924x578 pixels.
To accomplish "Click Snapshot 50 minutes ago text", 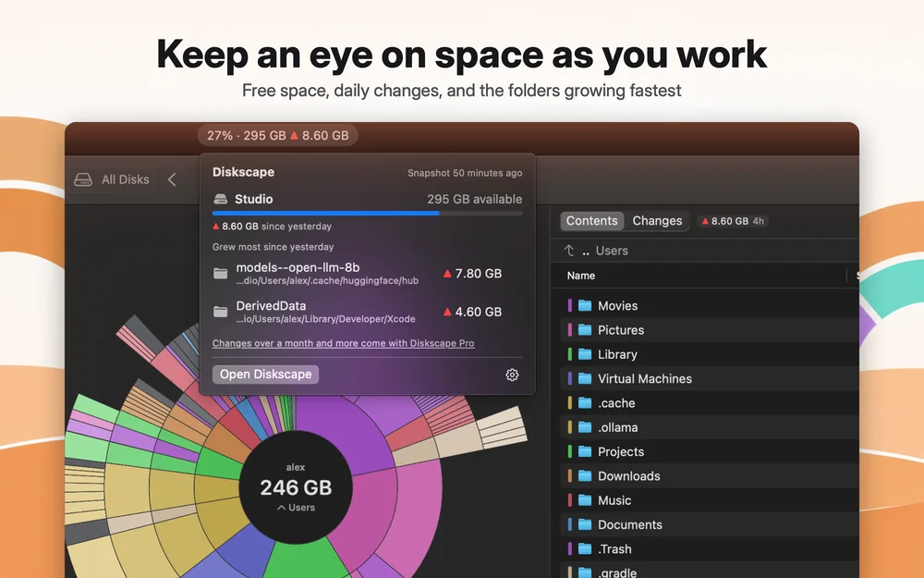I will coord(465,173).
